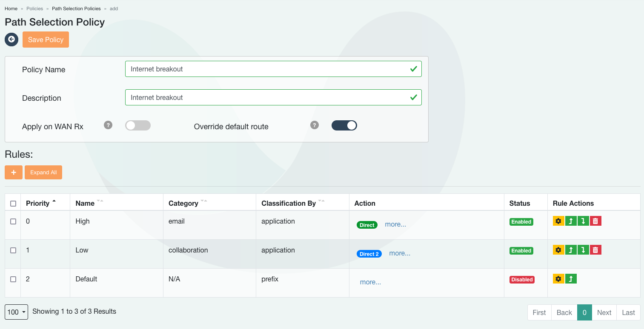Image resolution: width=644 pixels, height=329 pixels.
Task: Navigate to Home in breadcrumb
Action: click(11, 9)
